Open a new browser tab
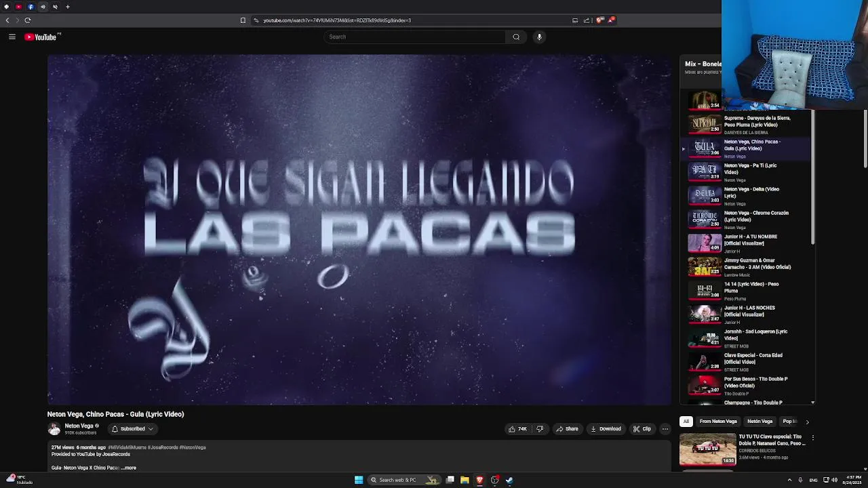 (68, 7)
